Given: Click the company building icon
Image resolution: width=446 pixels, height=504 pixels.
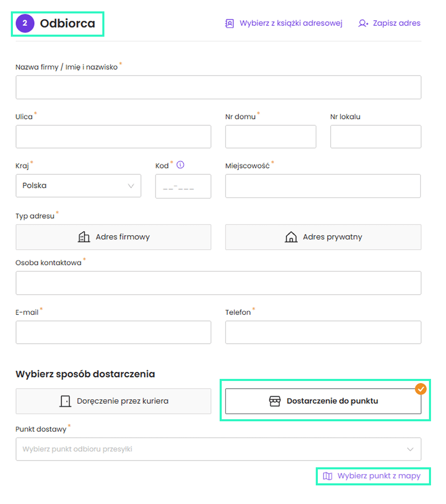Looking at the screenshot, I should [x=84, y=237].
